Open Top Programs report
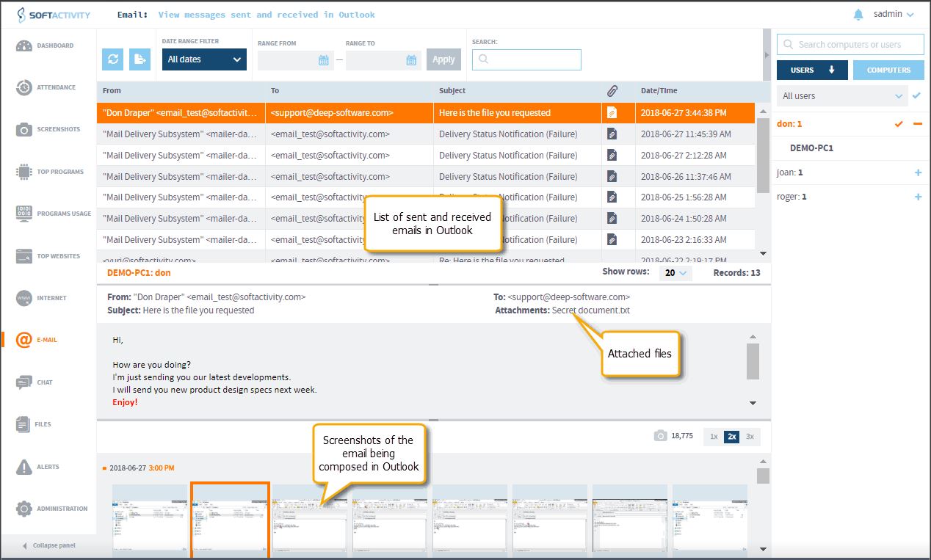The height and width of the screenshot is (560, 931). click(x=50, y=172)
